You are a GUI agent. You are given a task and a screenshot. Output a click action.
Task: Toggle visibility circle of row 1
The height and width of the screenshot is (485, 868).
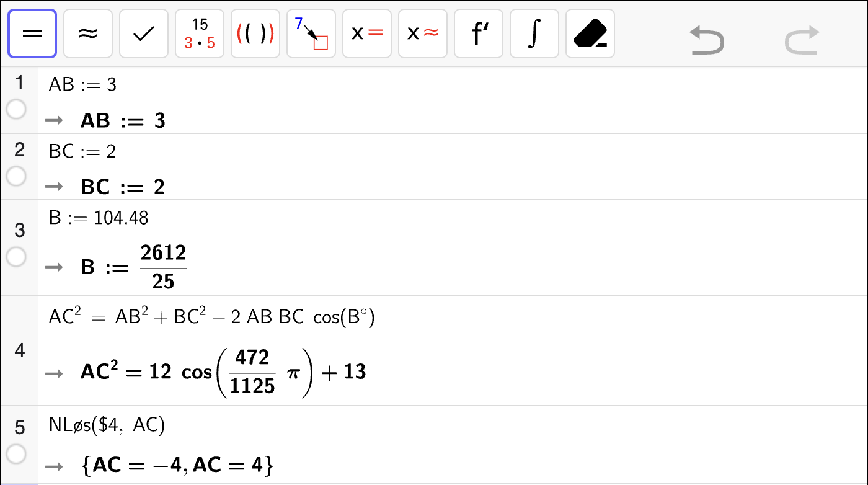coord(16,110)
